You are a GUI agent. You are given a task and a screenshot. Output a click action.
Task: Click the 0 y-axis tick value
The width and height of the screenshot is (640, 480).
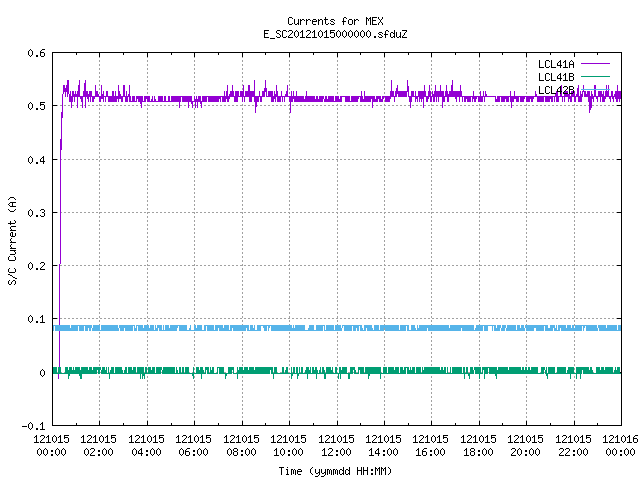(42, 373)
